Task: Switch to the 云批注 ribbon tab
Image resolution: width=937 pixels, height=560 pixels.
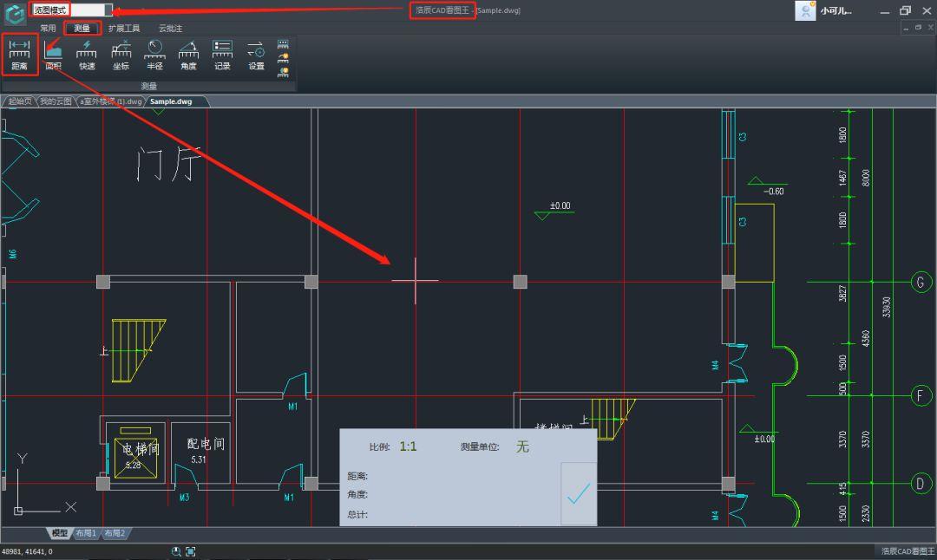Action: tap(170, 28)
